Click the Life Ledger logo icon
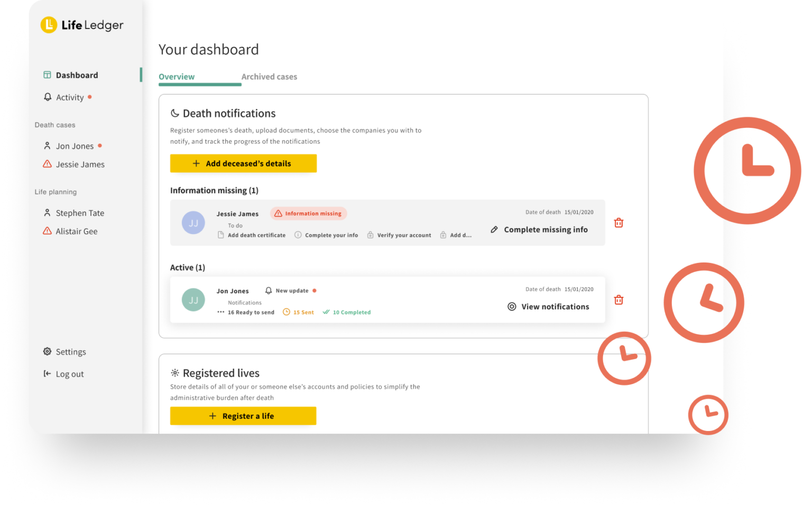812x506 pixels. pos(48,24)
